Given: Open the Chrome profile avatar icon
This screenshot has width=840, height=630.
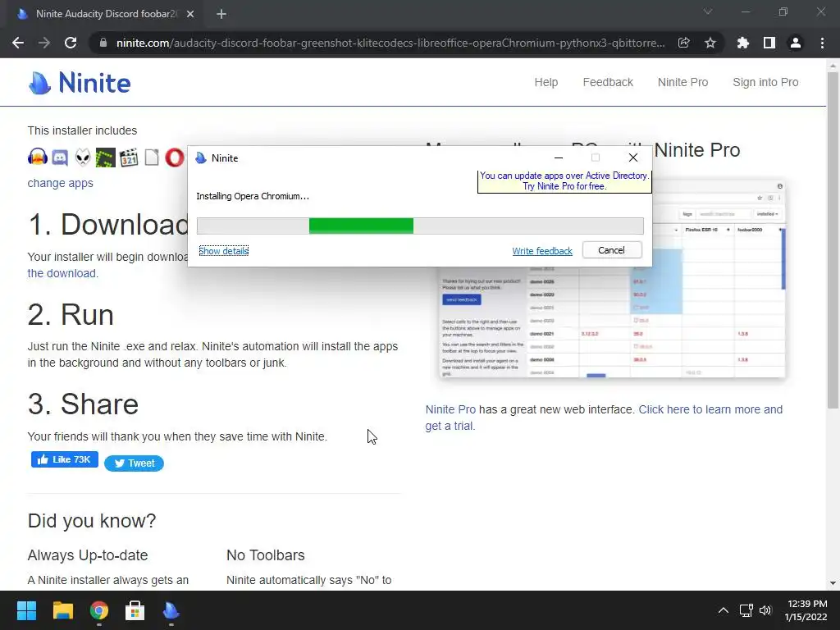Looking at the screenshot, I should tap(796, 43).
